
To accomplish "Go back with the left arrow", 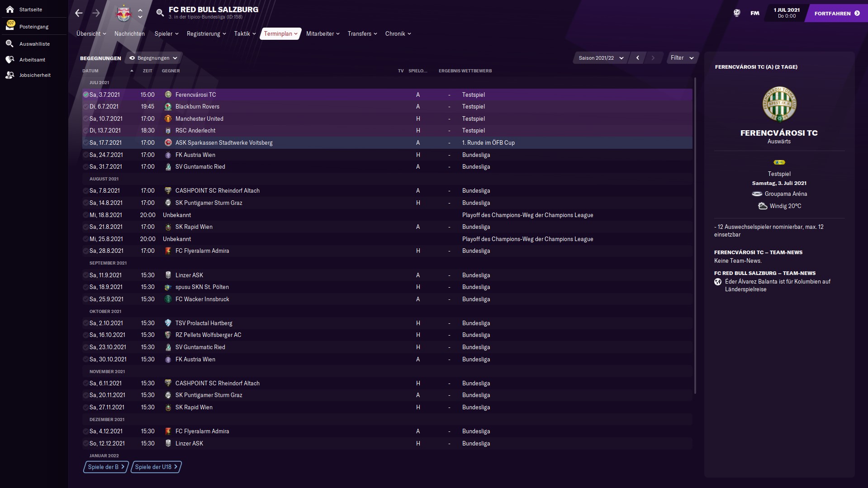I will [79, 13].
